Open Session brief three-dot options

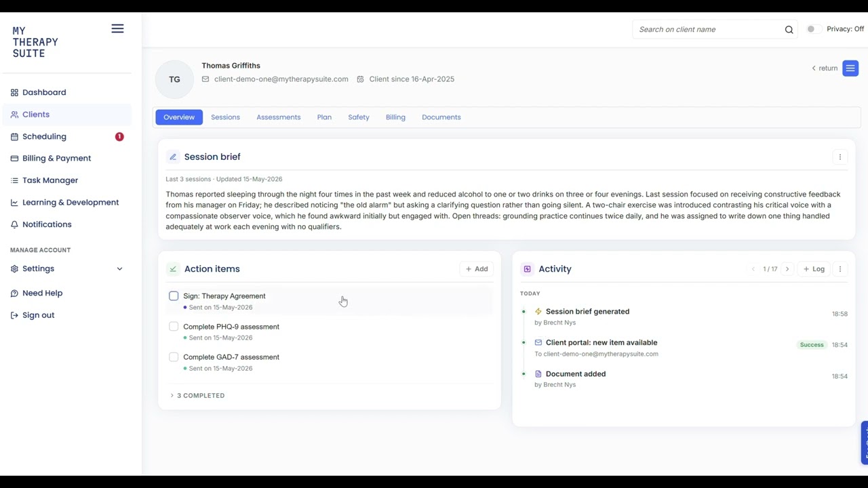(840, 157)
